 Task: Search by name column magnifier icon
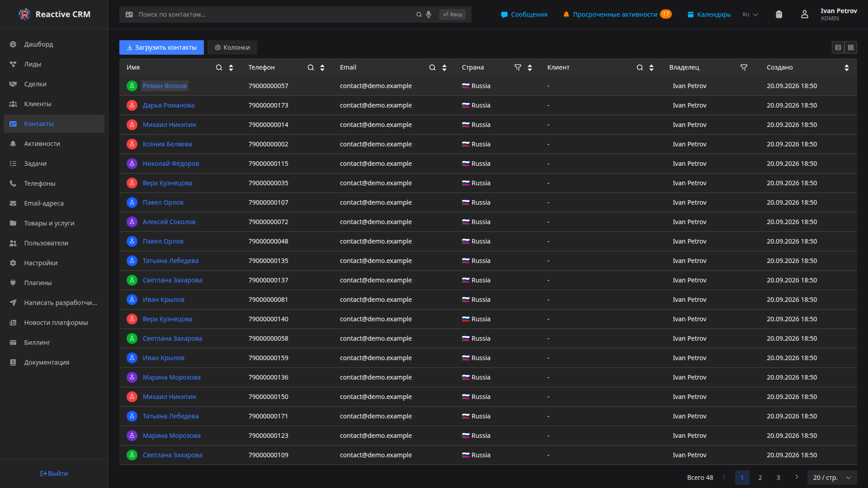tap(219, 67)
